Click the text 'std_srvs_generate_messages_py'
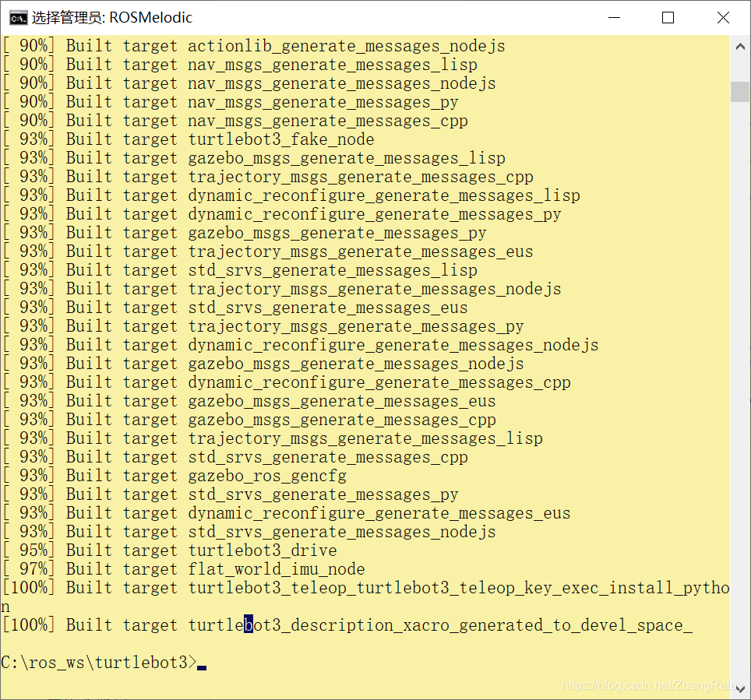Viewport: 751px width, 700px height. click(x=323, y=494)
